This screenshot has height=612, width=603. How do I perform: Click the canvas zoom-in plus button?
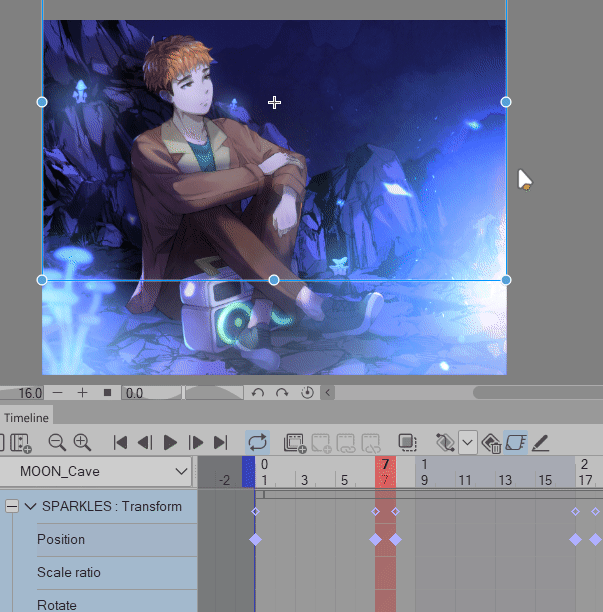coord(83,393)
